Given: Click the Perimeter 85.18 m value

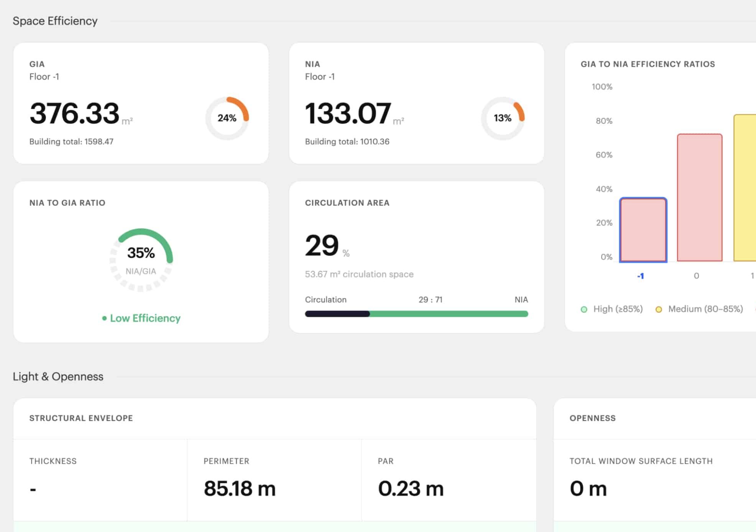Looking at the screenshot, I should [240, 489].
